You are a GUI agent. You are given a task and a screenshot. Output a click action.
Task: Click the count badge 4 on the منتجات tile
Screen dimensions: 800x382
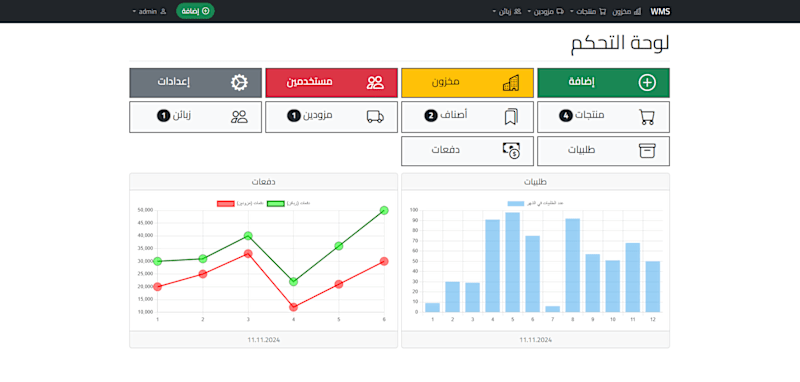[565, 116]
